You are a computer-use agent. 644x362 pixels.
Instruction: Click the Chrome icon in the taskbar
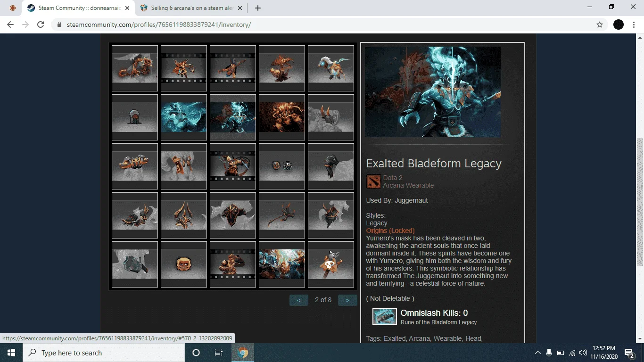(x=243, y=353)
